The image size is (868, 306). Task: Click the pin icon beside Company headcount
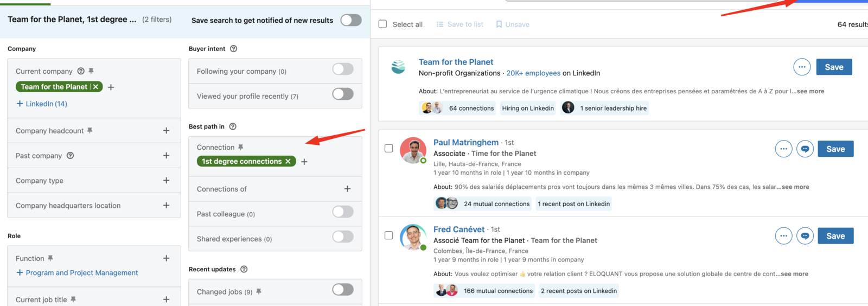click(x=90, y=131)
